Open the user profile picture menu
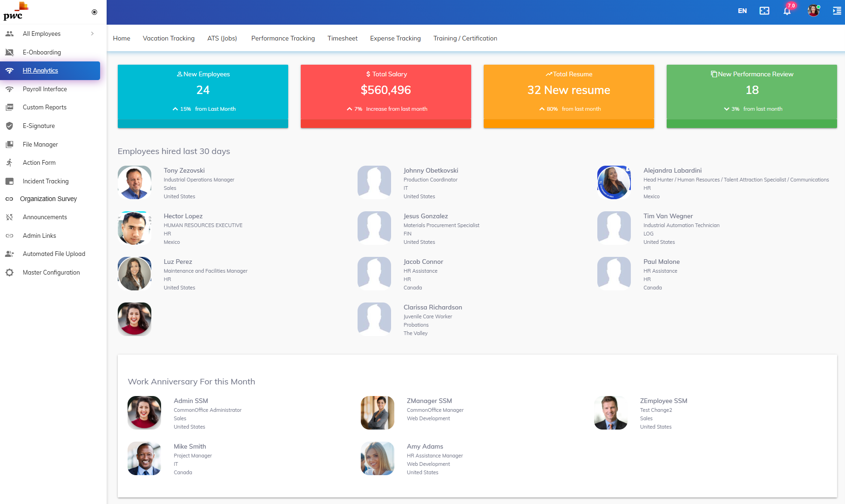The image size is (845, 504). tap(813, 10)
